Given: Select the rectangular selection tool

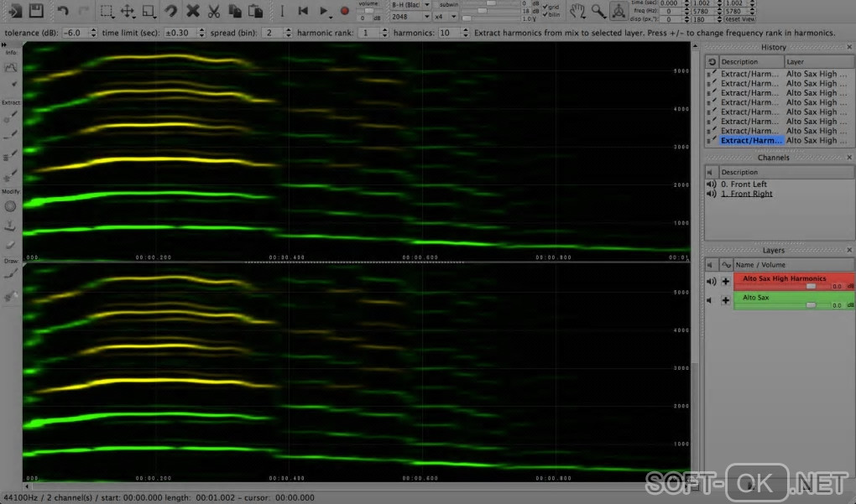Looking at the screenshot, I should [x=107, y=11].
